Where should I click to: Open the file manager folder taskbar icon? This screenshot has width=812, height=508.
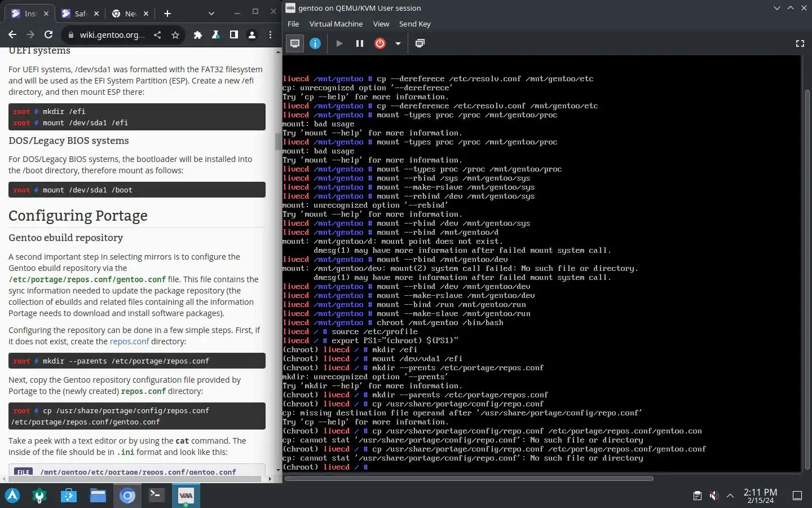click(98, 496)
